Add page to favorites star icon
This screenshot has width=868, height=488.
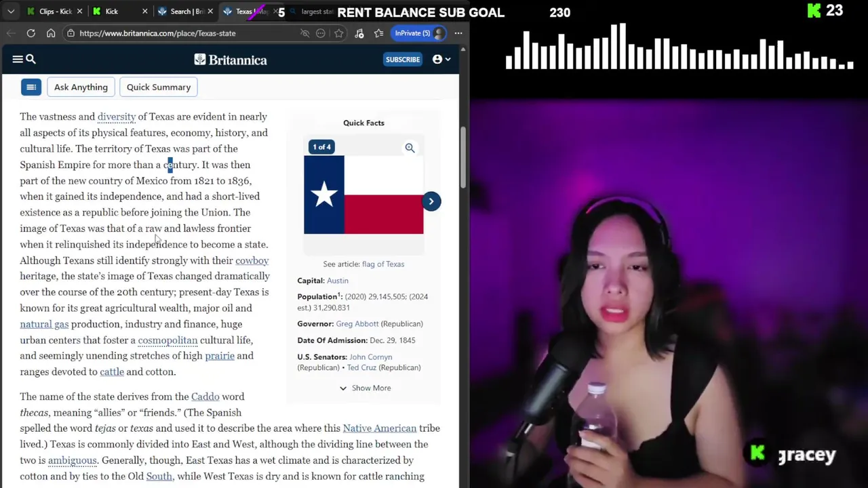[x=339, y=33]
